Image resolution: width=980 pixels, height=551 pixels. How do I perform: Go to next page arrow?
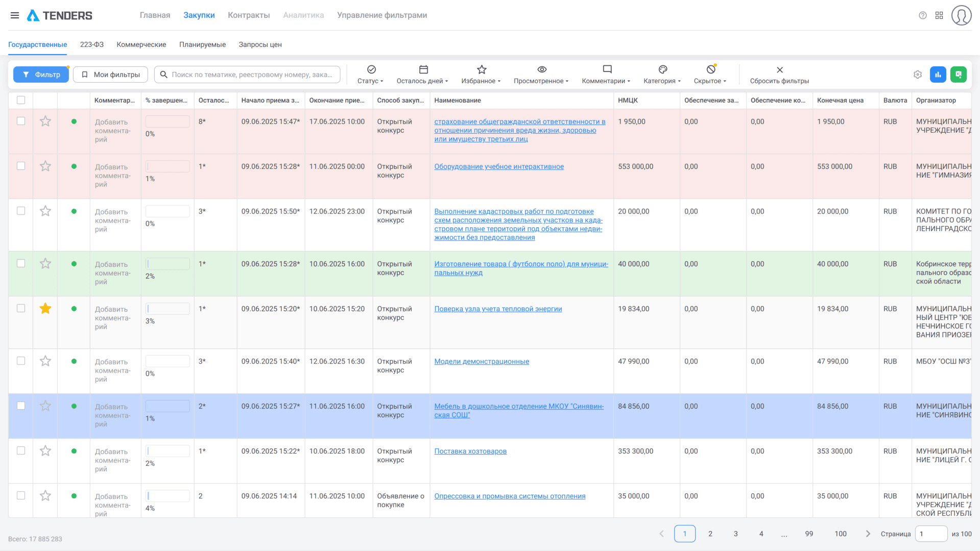click(868, 534)
